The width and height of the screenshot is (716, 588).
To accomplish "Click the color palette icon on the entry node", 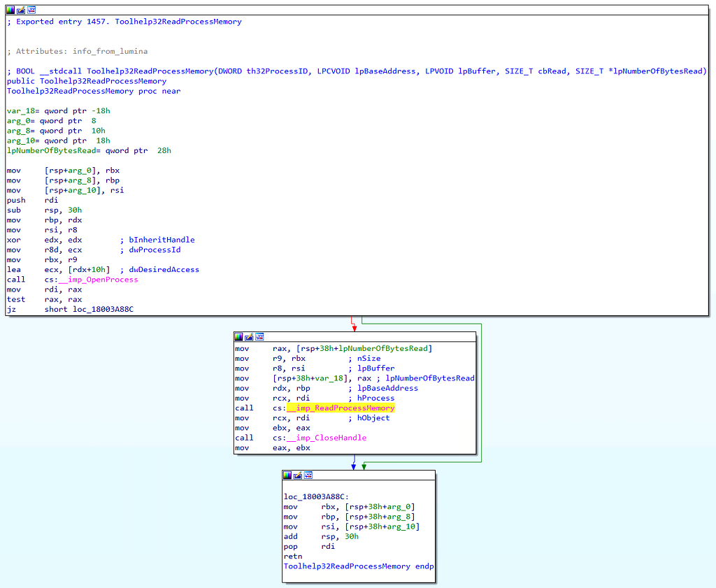I will (10, 10).
